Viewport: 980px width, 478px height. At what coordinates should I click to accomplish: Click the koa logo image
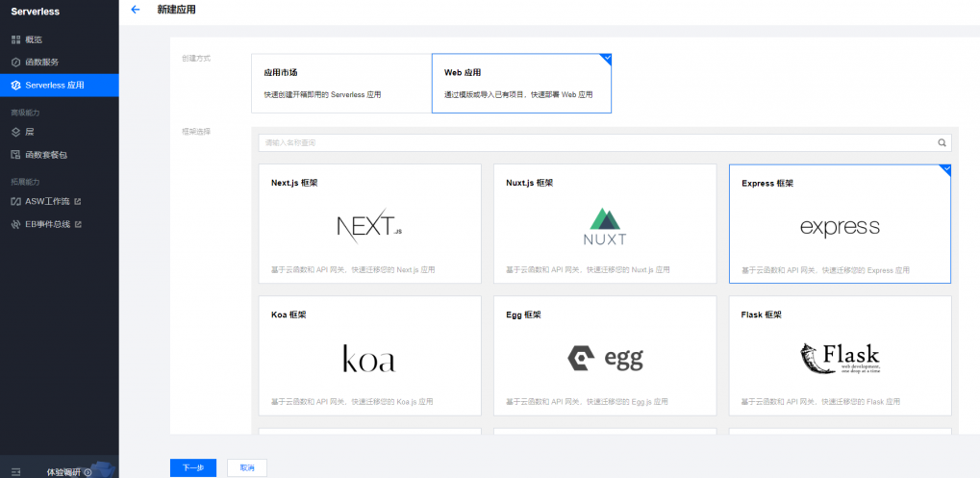coord(368,359)
